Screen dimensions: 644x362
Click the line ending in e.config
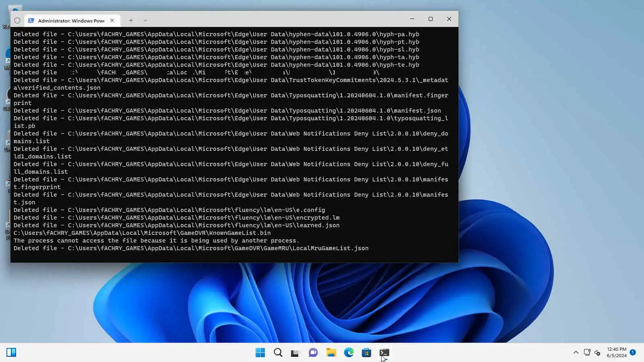point(169,210)
